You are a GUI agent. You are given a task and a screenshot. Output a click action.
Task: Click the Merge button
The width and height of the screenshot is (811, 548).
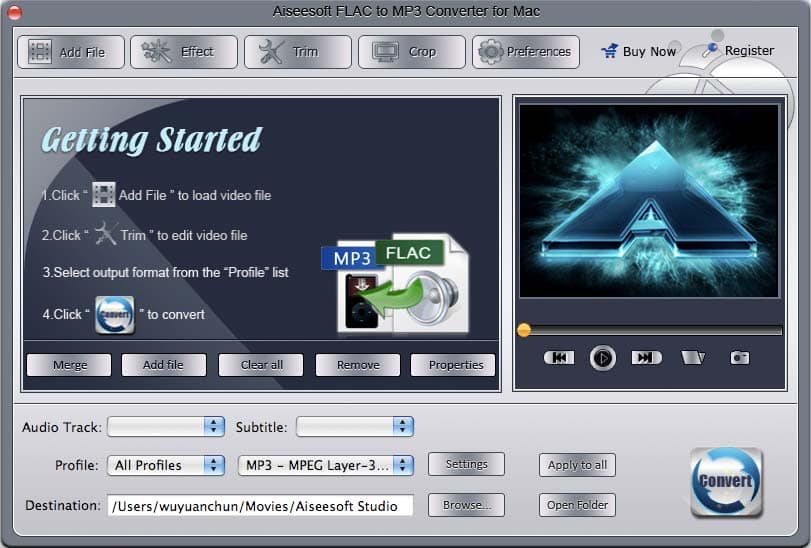[x=69, y=365]
